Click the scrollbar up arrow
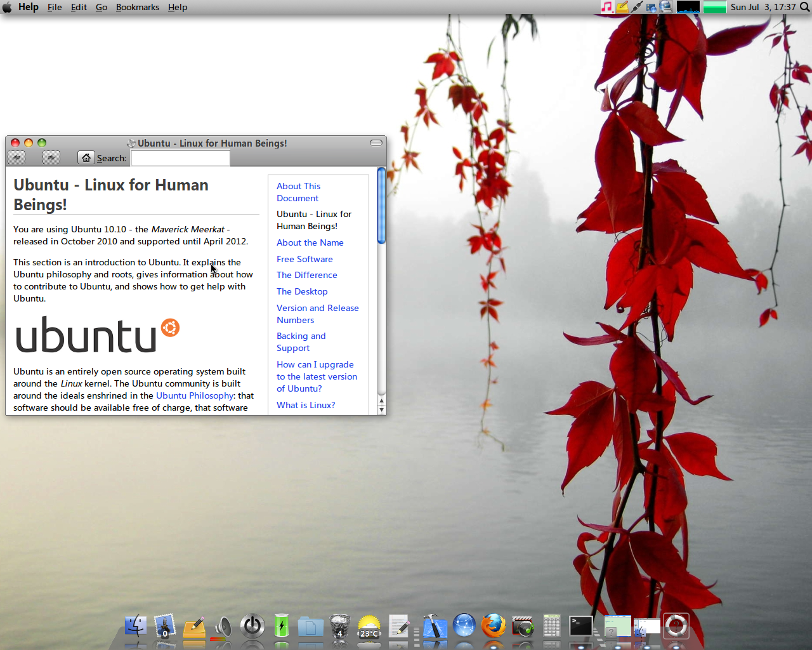812x650 pixels. tap(381, 401)
